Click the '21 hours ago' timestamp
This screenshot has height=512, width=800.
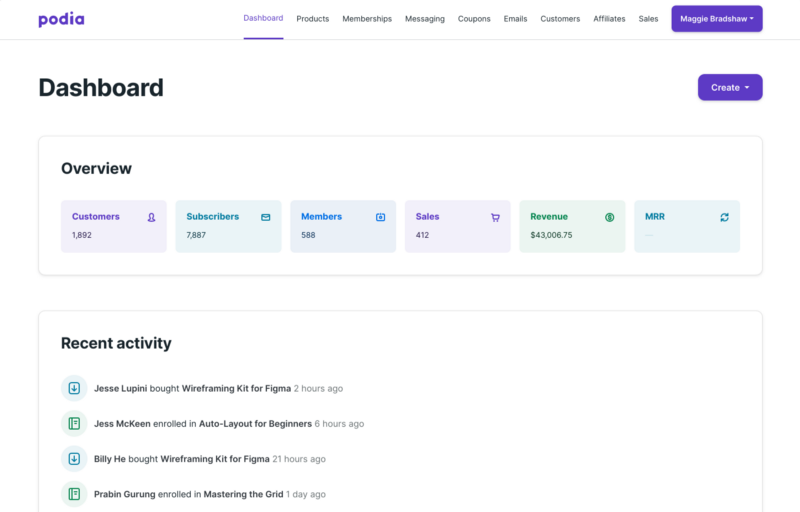pyautogui.click(x=299, y=458)
